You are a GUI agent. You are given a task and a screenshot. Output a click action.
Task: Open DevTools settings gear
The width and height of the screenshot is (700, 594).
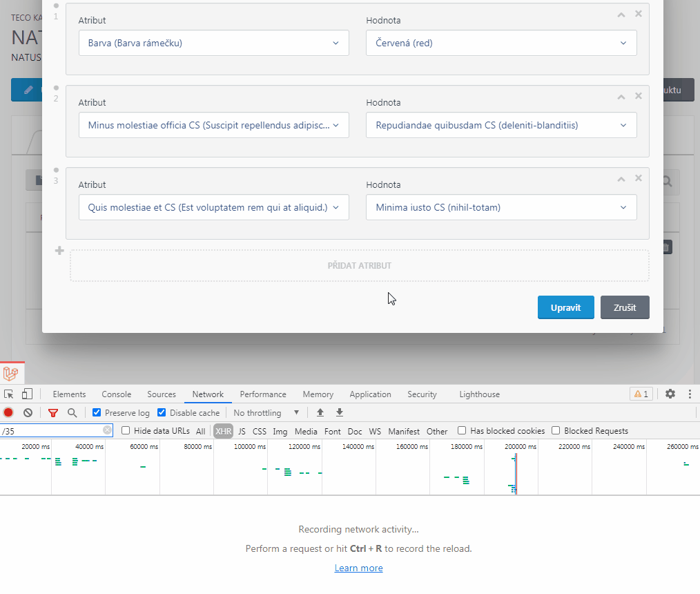(670, 394)
